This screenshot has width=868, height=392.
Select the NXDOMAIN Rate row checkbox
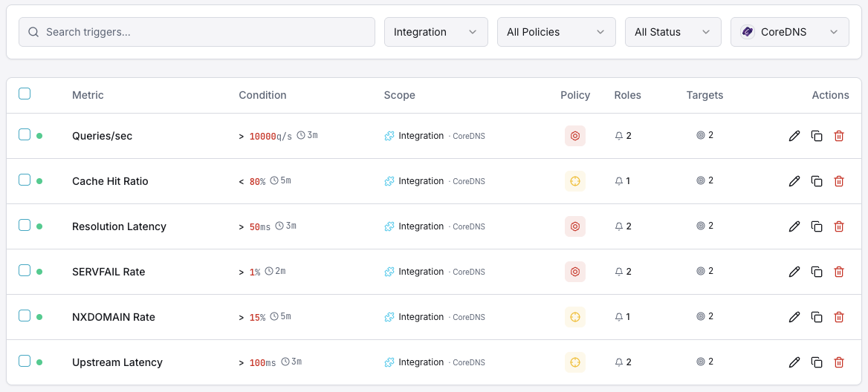coord(25,316)
